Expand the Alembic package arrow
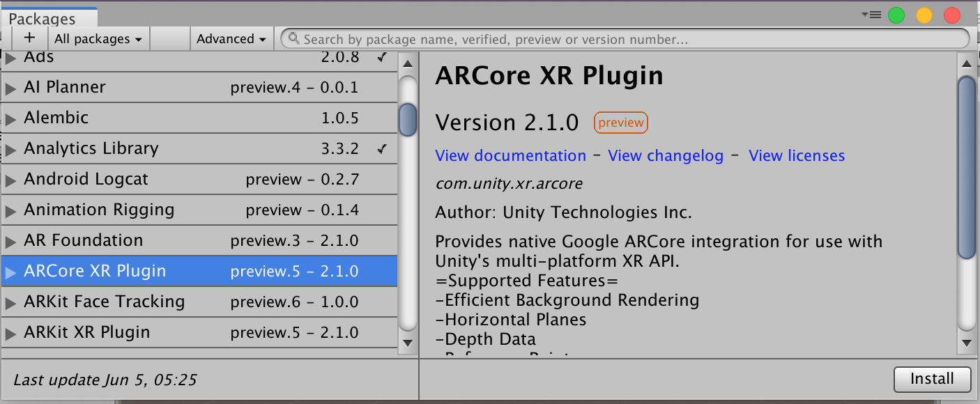980x404 pixels. coord(10,119)
